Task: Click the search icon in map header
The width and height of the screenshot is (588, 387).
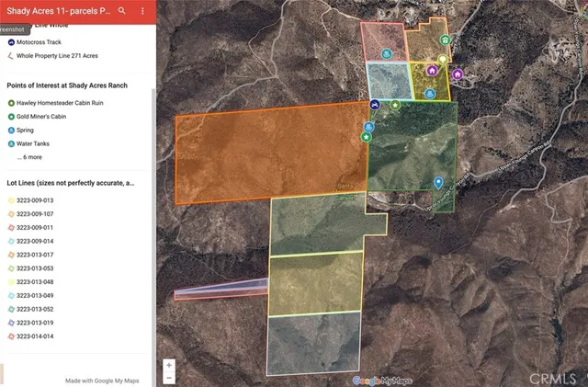Action: (x=122, y=11)
